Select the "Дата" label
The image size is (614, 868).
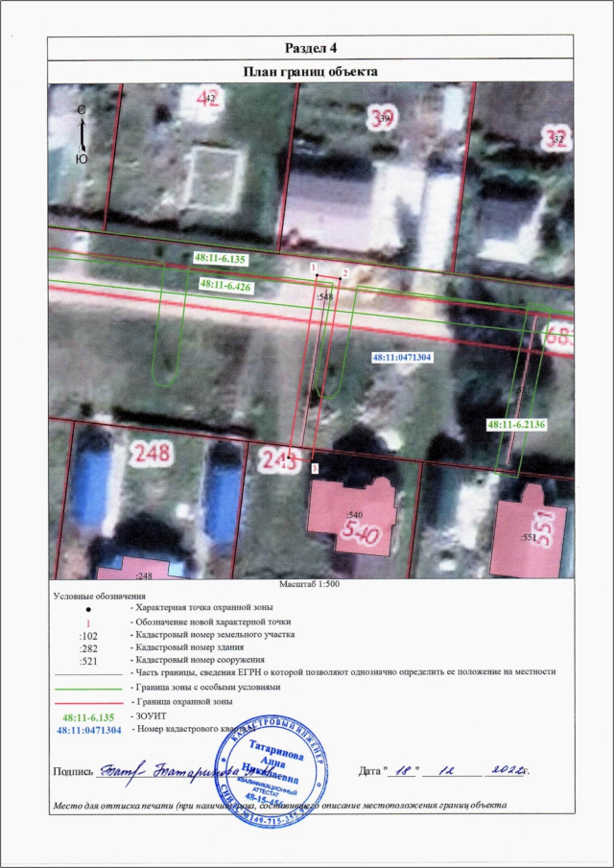[x=370, y=770]
